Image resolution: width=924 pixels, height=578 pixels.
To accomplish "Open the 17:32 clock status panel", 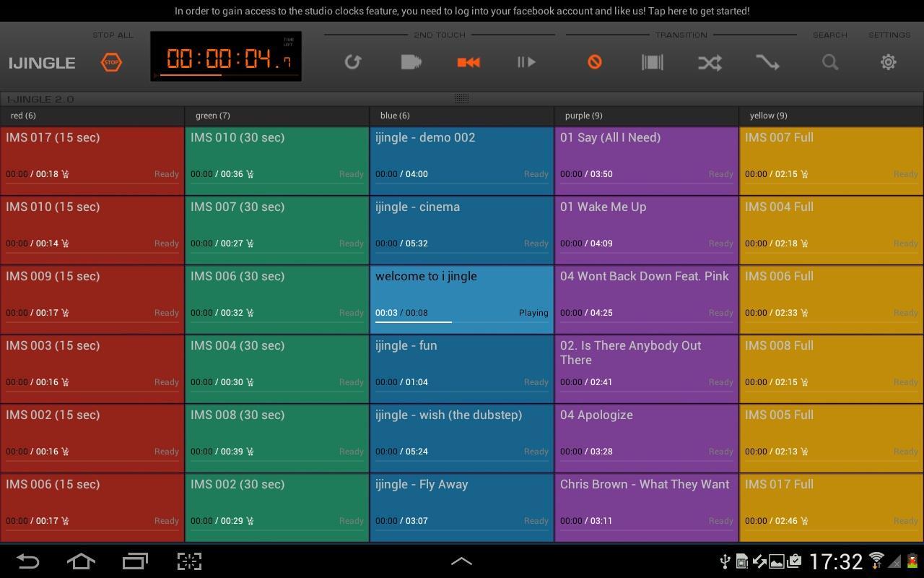I will coord(836,561).
